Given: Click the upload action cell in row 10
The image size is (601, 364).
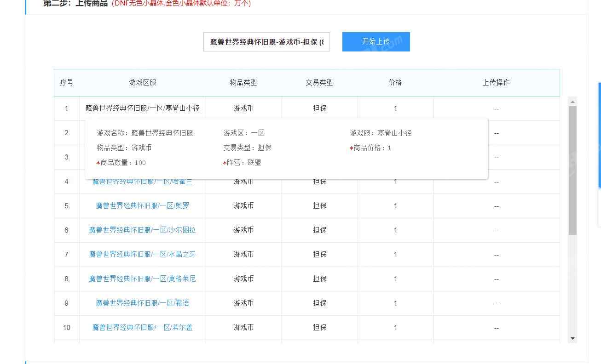Looking at the screenshot, I should coord(496,328).
